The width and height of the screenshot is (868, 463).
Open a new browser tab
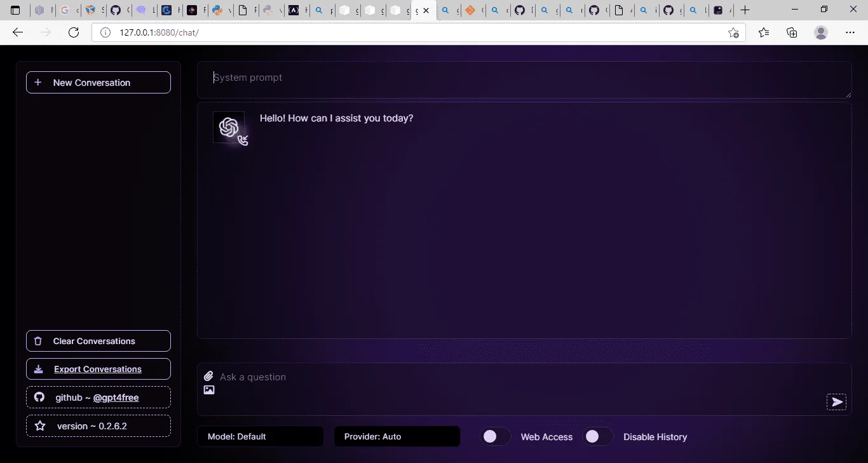pyautogui.click(x=745, y=10)
